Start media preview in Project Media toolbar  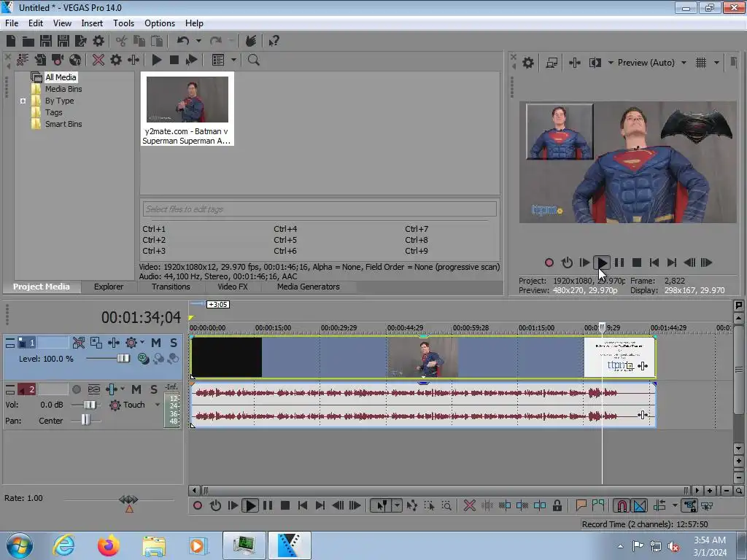pyautogui.click(x=157, y=60)
